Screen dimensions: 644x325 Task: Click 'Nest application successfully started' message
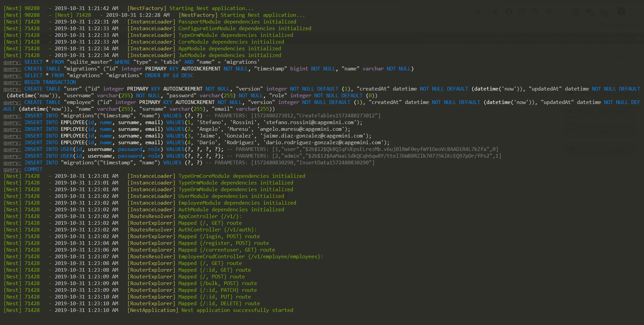point(237,310)
